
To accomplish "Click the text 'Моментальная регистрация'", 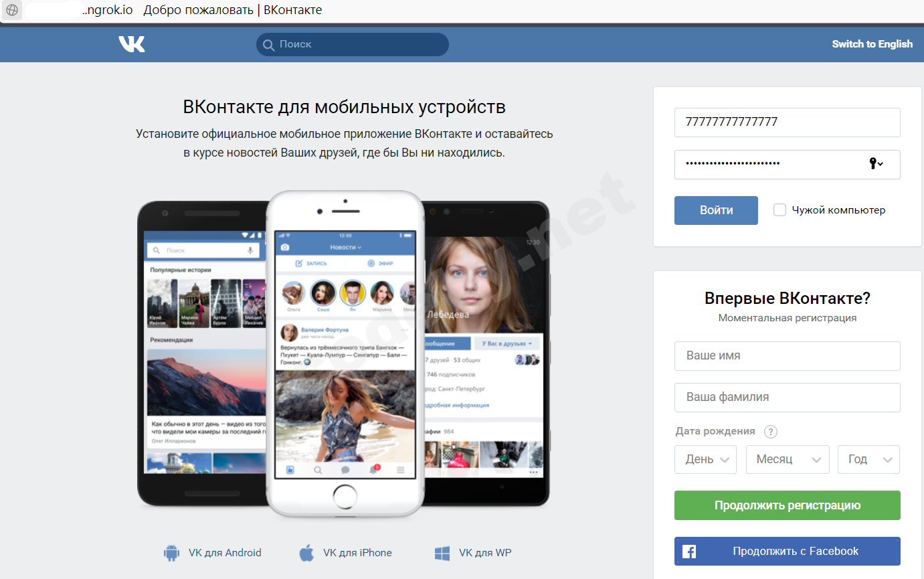I will pyautogui.click(x=788, y=318).
